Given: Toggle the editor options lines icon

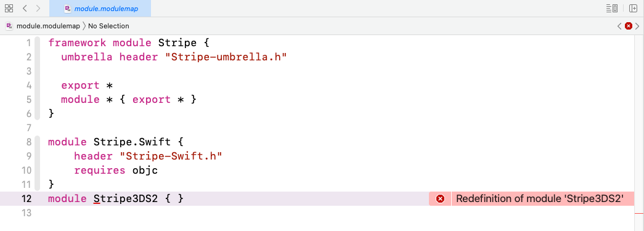Looking at the screenshot, I should point(612,8).
